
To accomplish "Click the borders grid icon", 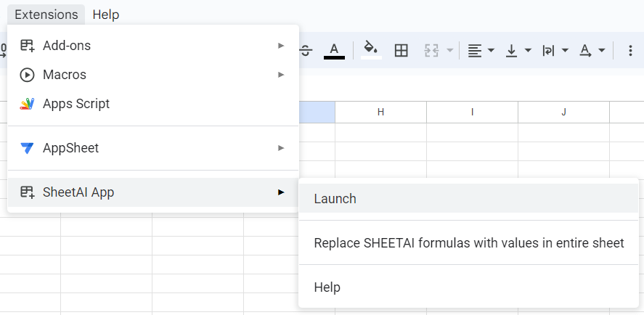I will [401, 51].
